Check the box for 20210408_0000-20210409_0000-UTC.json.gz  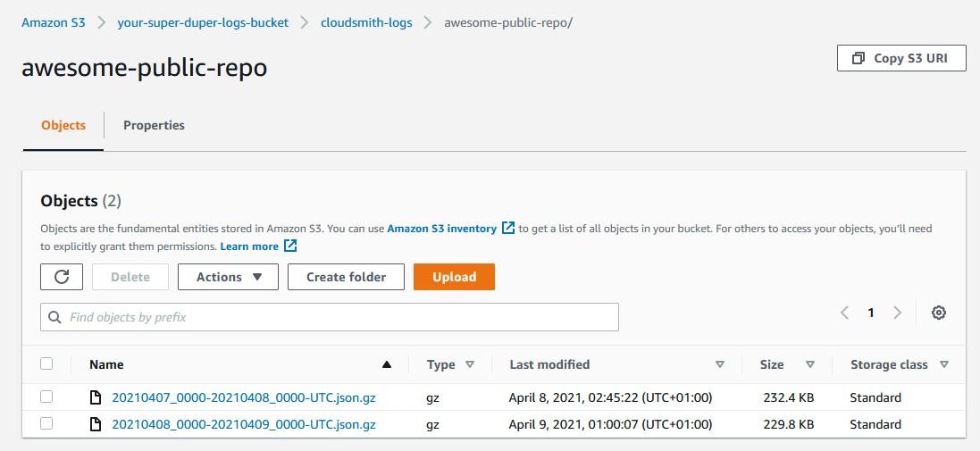pyautogui.click(x=46, y=423)
